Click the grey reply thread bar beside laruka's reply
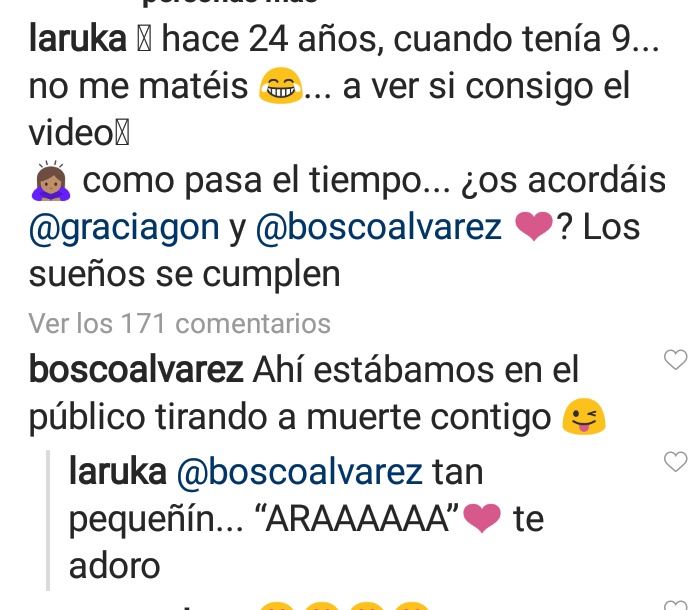Screen dimensions: 699x610 tap(48, 520)
